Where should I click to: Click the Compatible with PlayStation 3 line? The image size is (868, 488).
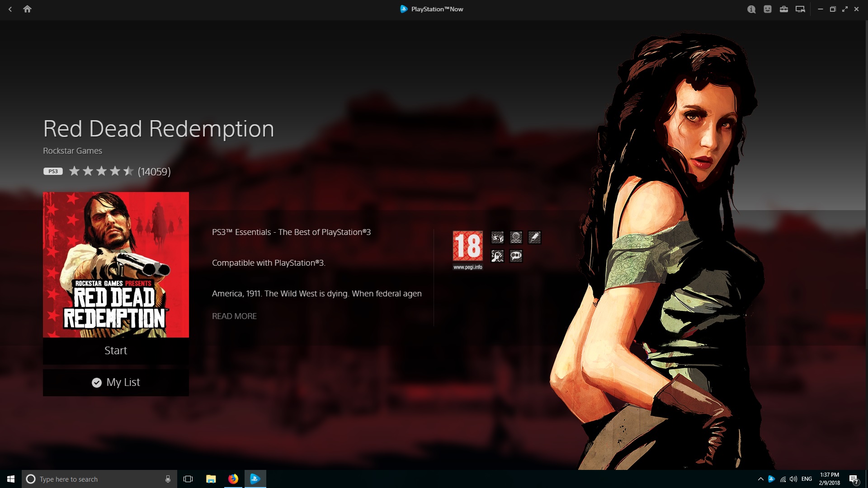coord(269,263)
